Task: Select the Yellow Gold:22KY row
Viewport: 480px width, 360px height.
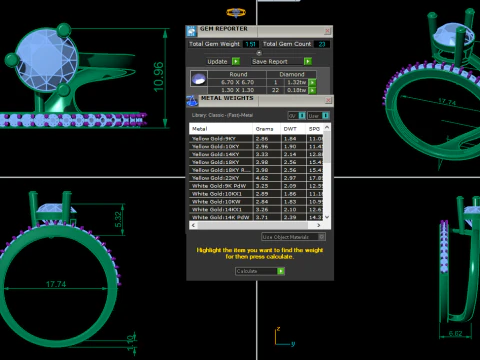Action: pyautogui.click(x=256, y=178)
